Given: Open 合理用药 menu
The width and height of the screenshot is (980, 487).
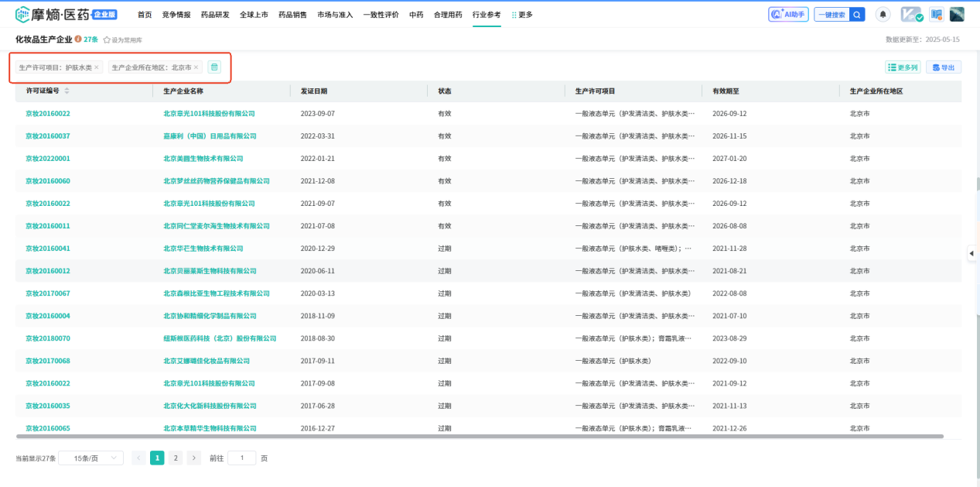Looking at the screenshot, I should 448,15.
